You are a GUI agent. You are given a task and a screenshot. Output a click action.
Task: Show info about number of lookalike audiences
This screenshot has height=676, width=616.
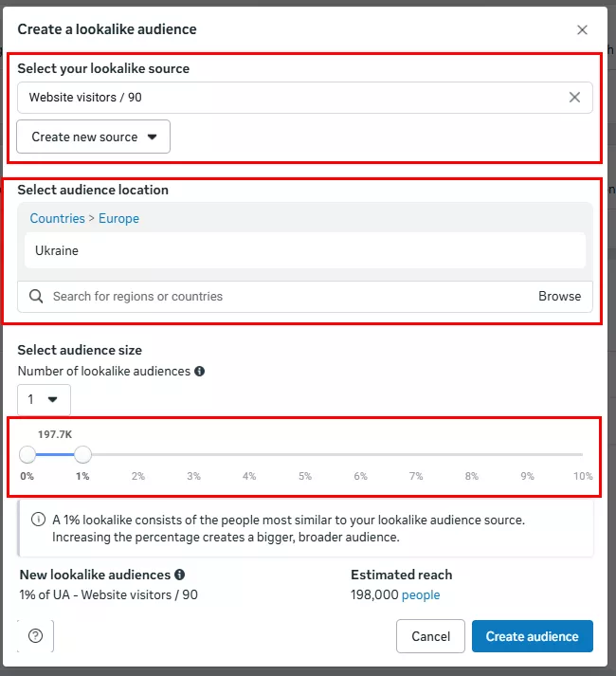tap(200, 372)
